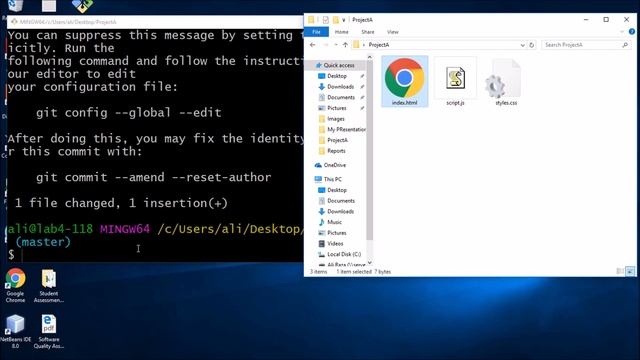The height and width of the screenshot is (360, 640).
Task: Open Software Quality Ass... PDF desktop icon
Action: point(49,332)
